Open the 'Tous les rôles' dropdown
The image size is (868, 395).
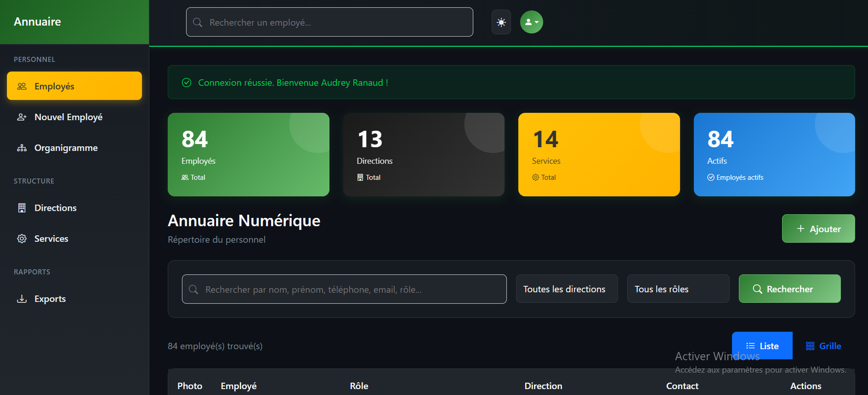pos(678,289)
